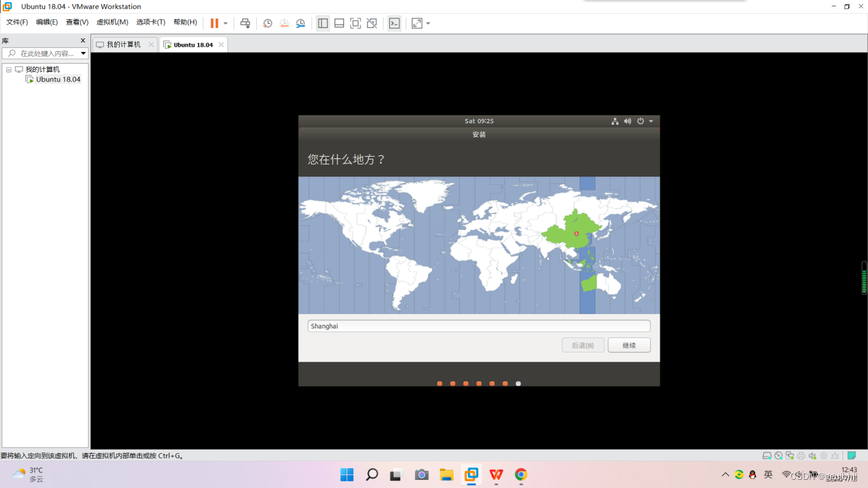Open the 选项卡(T) menu
This screenshot has height=488, width=868.
[x=151, y=22]
